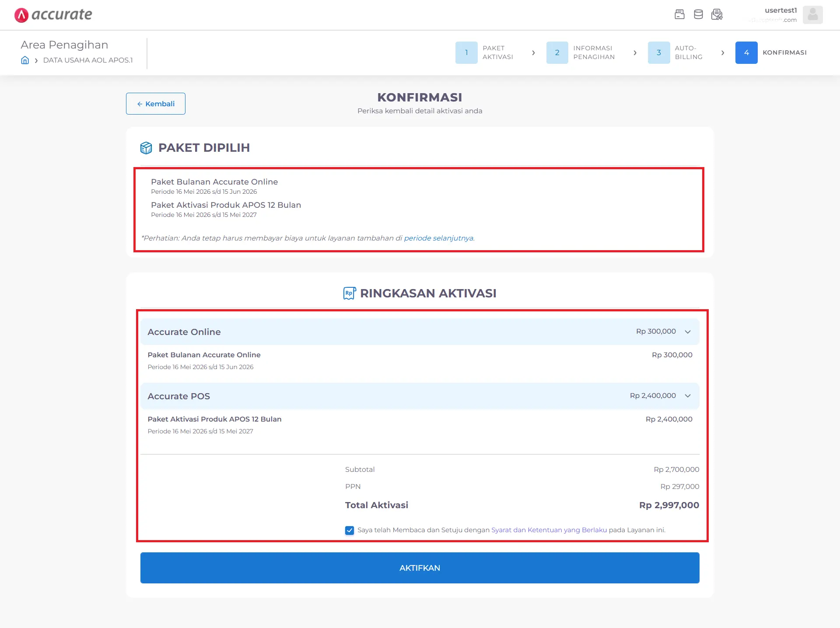Screen dimensions: 840x628
Task: Collapse the Accurate POS section chevron
Action: [x=688, y=396]
